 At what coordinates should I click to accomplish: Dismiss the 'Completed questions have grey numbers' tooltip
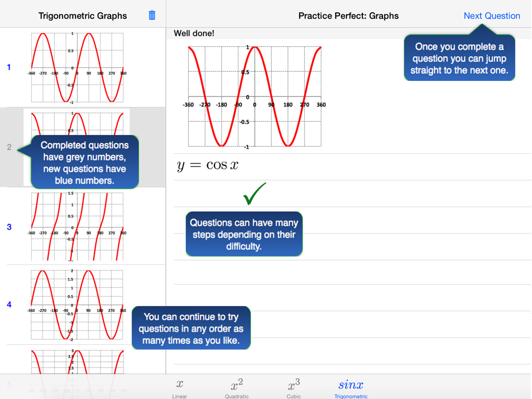85,162
